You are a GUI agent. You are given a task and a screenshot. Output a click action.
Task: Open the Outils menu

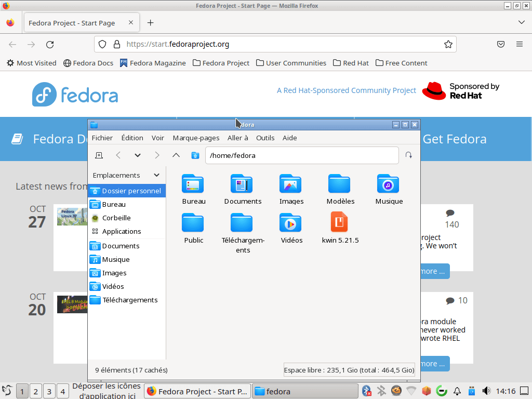(x=265, y=138)
